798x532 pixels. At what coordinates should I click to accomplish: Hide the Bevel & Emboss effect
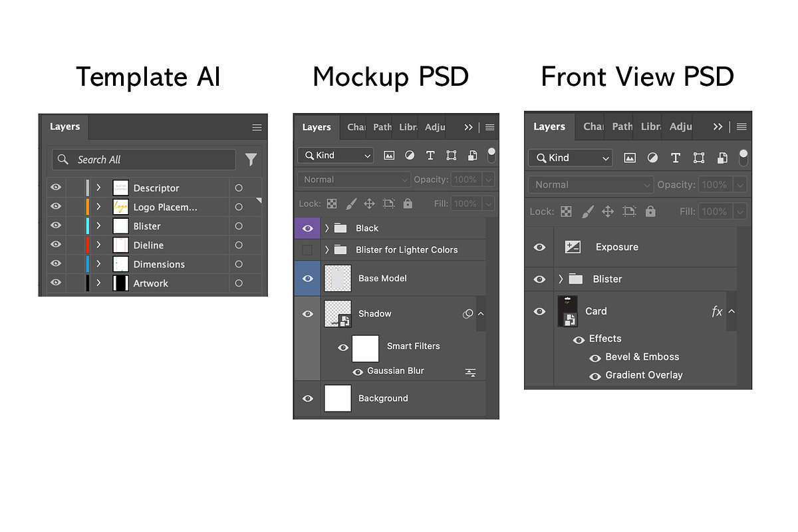point(595,358)
